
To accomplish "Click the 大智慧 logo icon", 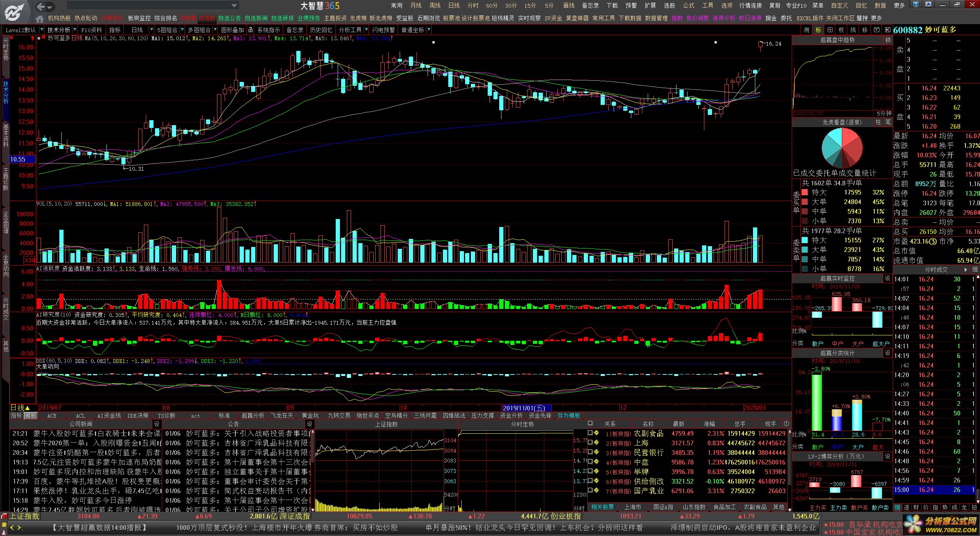I will pyautogui.click(x=15, y=11).
